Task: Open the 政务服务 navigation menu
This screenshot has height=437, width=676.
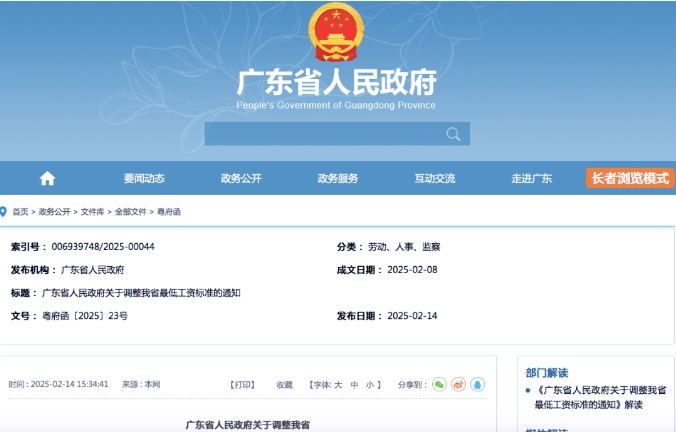Action: point(338,178)
